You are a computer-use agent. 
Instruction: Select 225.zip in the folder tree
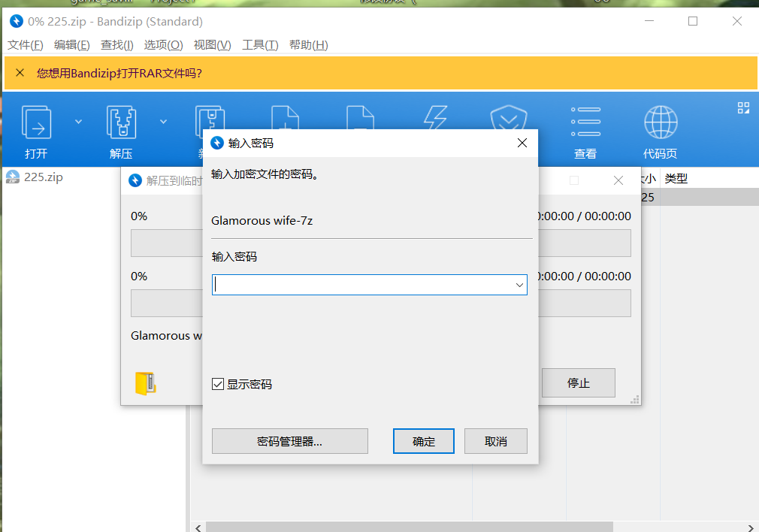44,177
